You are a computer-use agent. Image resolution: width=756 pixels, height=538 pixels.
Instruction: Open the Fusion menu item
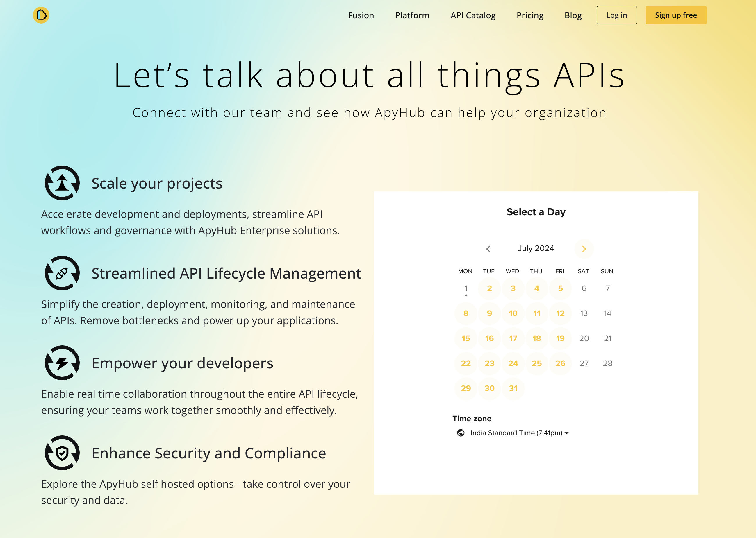click(361, 15)
